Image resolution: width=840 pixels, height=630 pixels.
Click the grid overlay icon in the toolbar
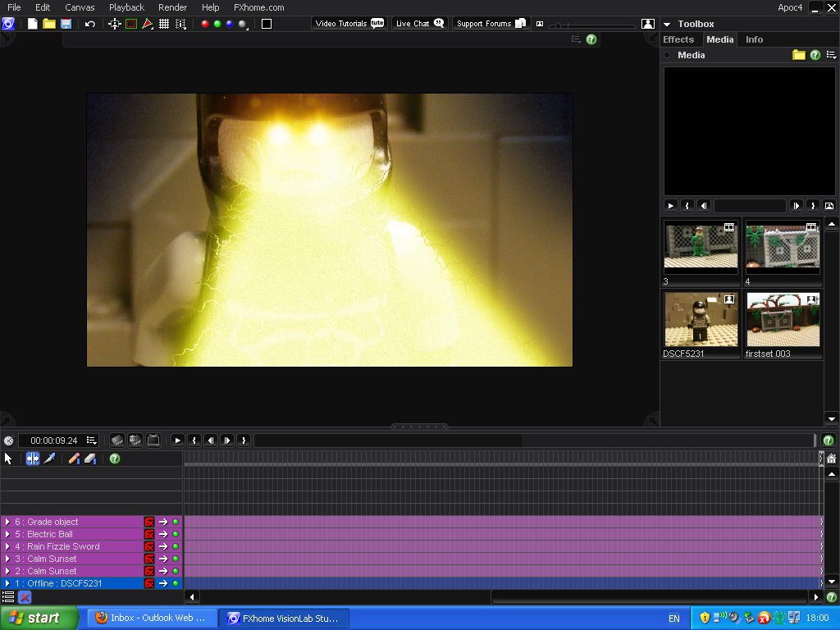tap(164, 24)
